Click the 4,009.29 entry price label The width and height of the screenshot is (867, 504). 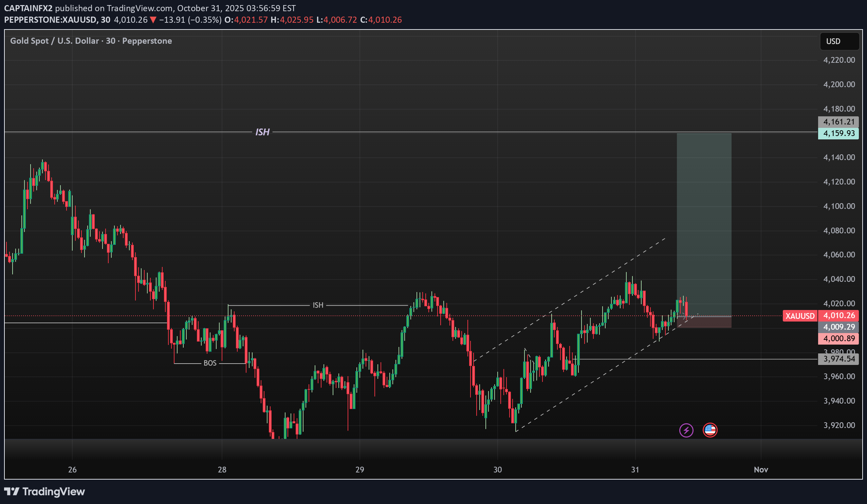(838, 327)
